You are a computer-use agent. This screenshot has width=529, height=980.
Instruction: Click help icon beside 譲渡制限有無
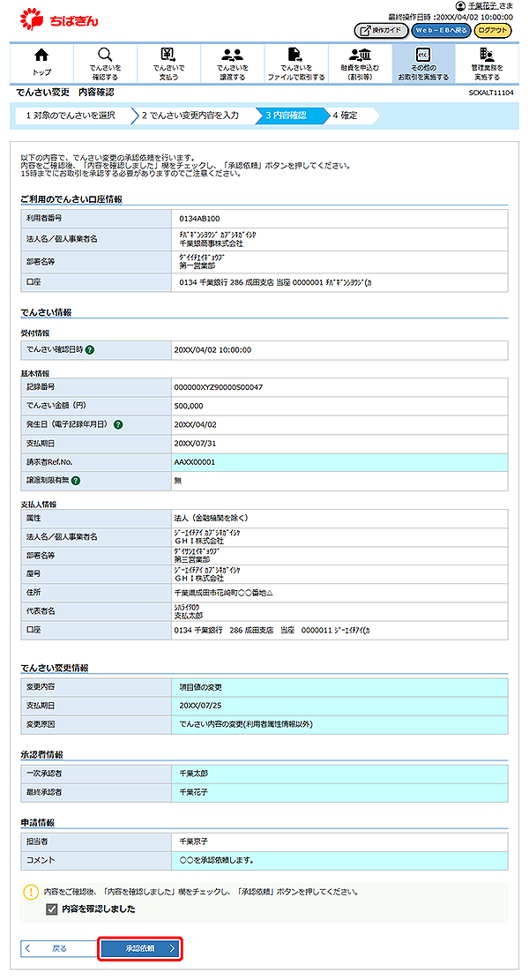pos(76,481)
